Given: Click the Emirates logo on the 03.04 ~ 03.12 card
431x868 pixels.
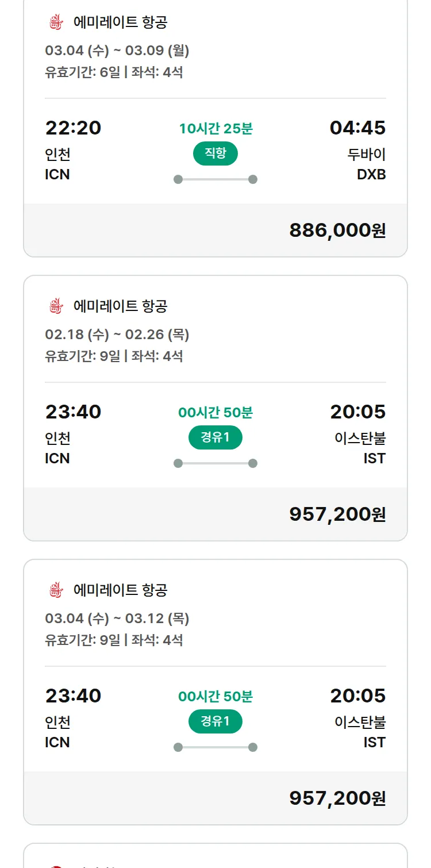Looking at the screenshot, I should pos(55,590).
